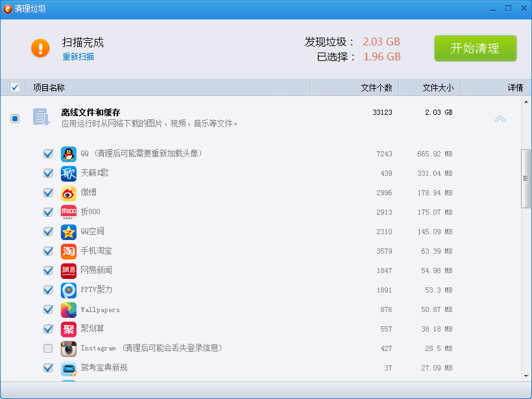Collapse the 离线文件和缓存 section chevron

pos(500,119)
